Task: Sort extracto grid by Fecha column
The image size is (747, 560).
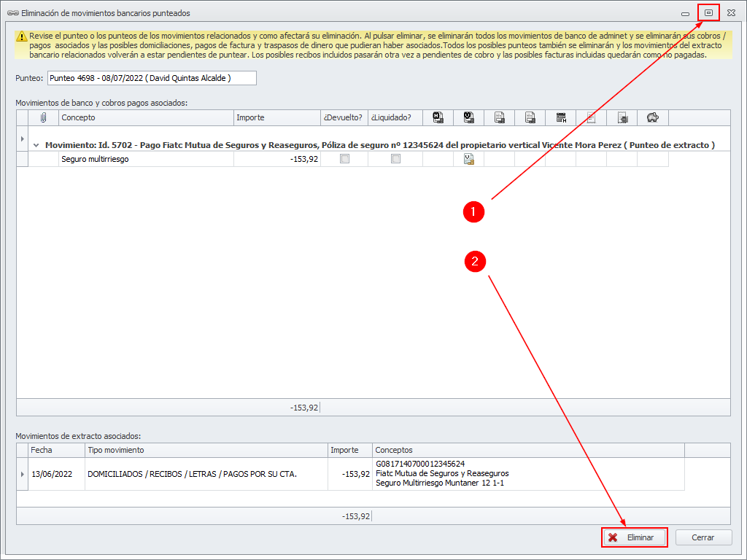Action: (x=57, y=450)
